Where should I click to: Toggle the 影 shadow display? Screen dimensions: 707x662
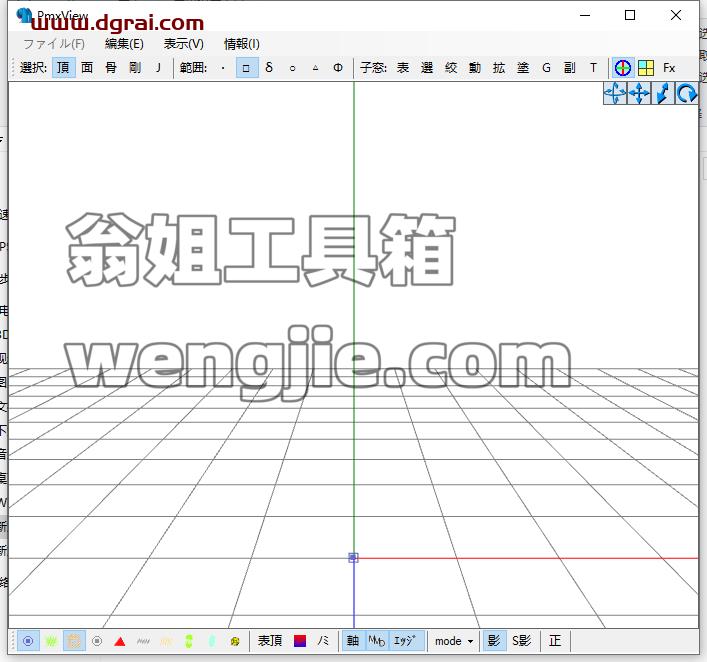[x=494, y=641]
